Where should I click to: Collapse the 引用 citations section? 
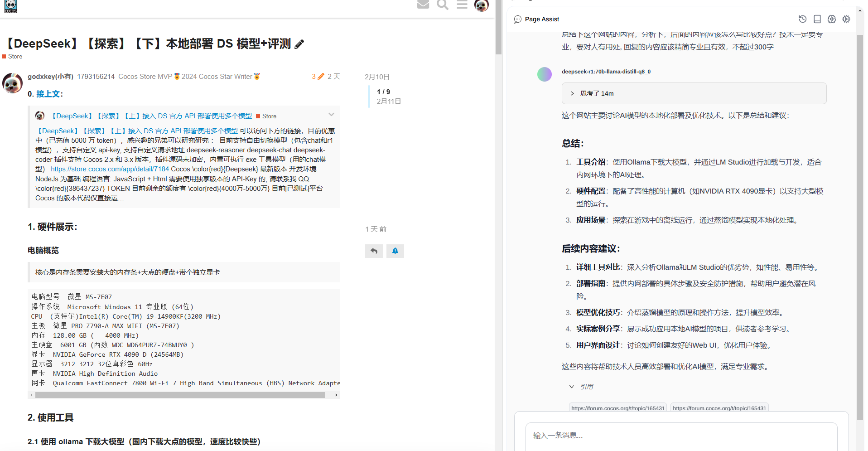coord(581,387)
